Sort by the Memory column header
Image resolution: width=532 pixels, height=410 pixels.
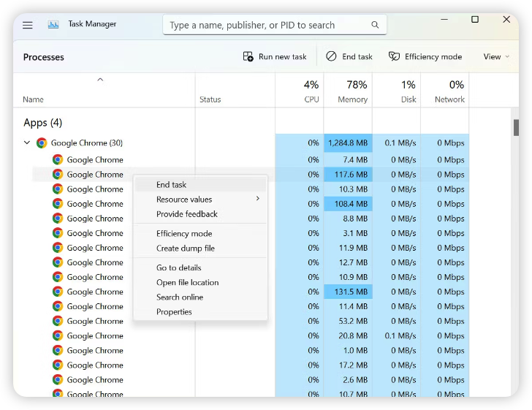[x=352, y=99]
